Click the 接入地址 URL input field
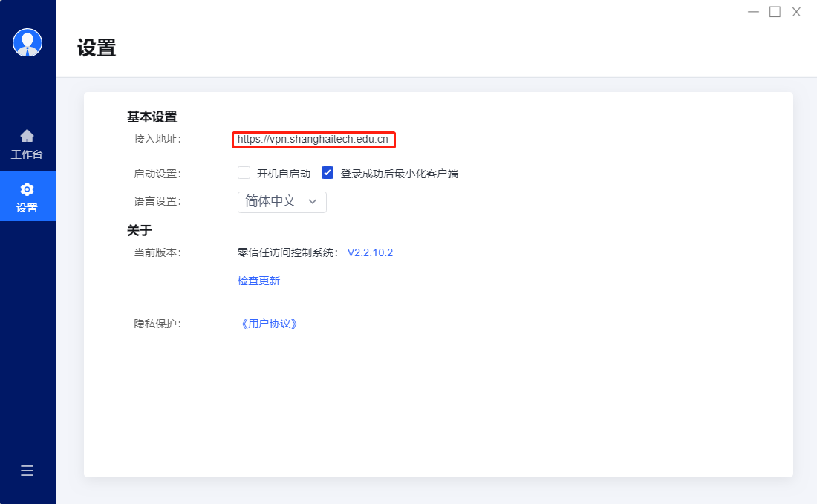Screen dimensions: 817x504 coord(313,139)
